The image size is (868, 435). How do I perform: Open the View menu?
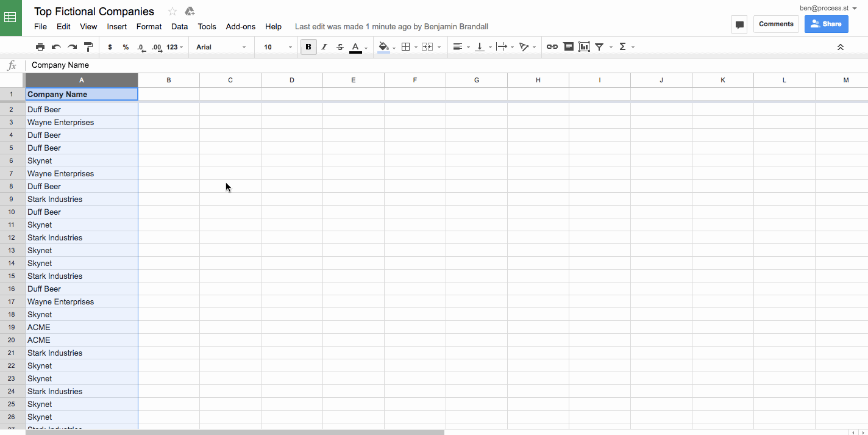pyautogui.click(x=88, y=27)
